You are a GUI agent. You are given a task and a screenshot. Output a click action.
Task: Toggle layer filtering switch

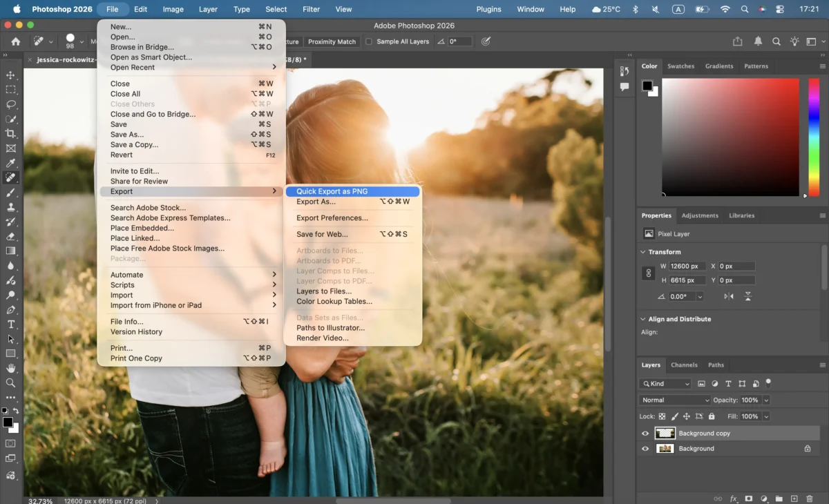pos(768,382)
